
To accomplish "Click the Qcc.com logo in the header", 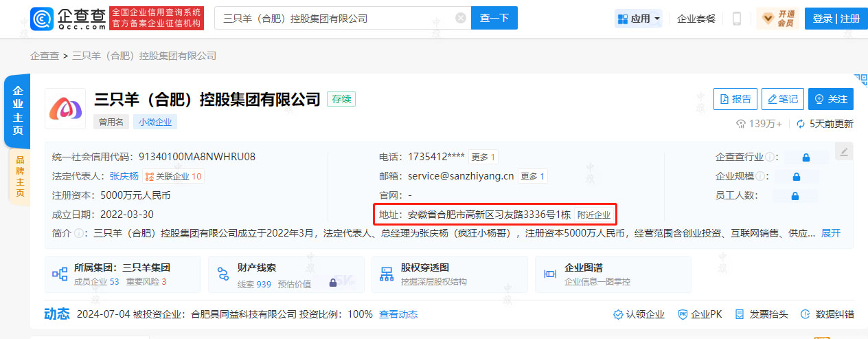I will click(68, 18).
